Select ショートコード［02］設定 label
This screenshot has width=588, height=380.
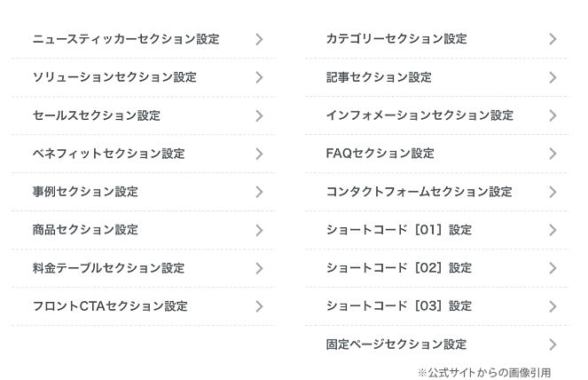[399, 268]
